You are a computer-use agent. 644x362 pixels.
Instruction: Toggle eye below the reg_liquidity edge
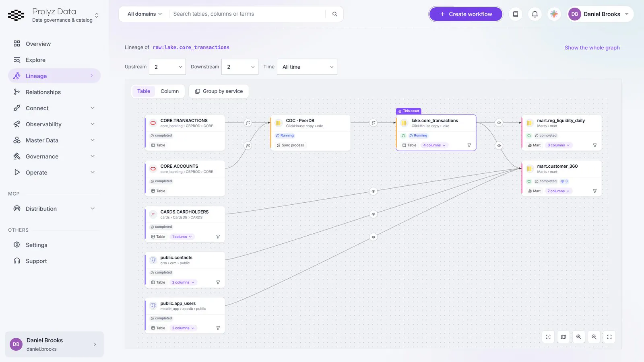point(499,146)
